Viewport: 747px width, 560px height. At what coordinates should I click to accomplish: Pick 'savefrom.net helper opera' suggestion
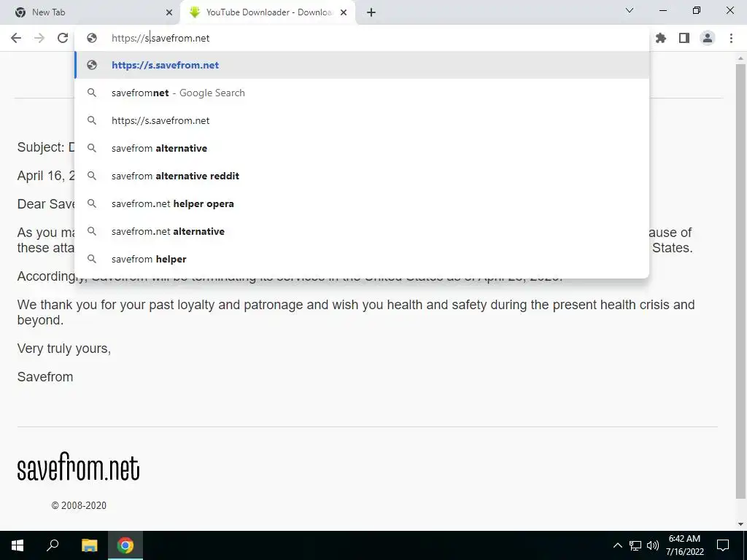(x=362, y=204)
